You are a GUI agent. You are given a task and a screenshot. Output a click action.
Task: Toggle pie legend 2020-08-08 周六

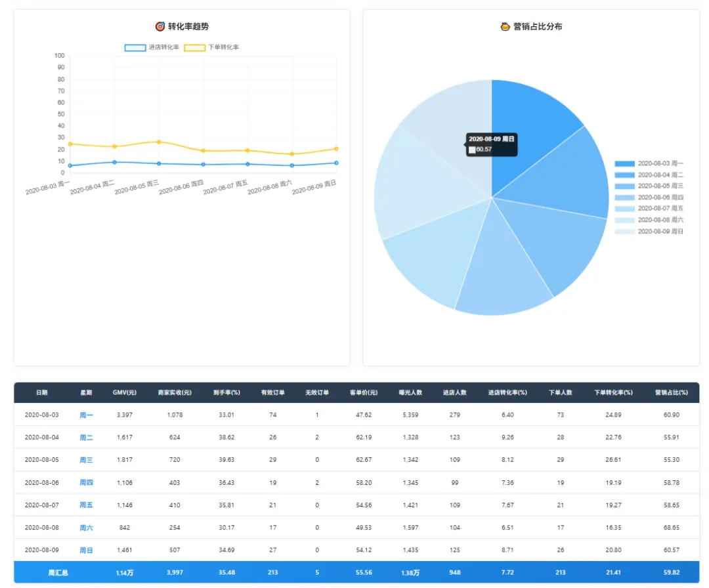649,220
